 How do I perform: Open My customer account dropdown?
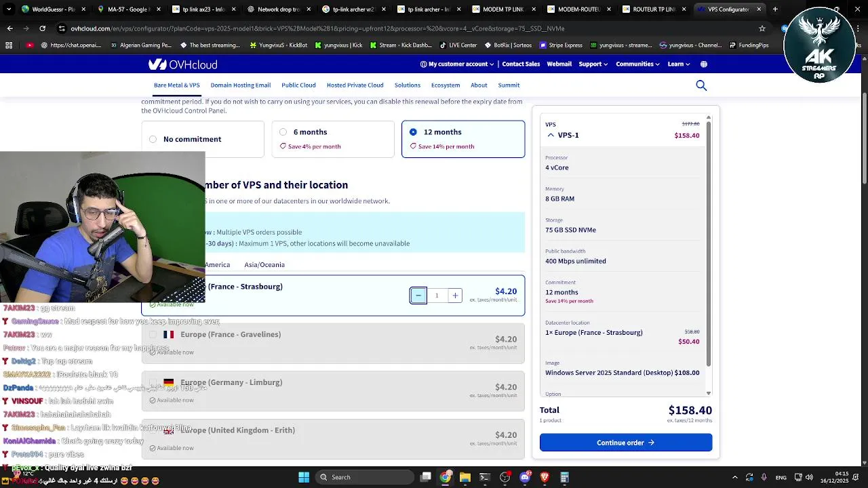[x=458, y=64]
